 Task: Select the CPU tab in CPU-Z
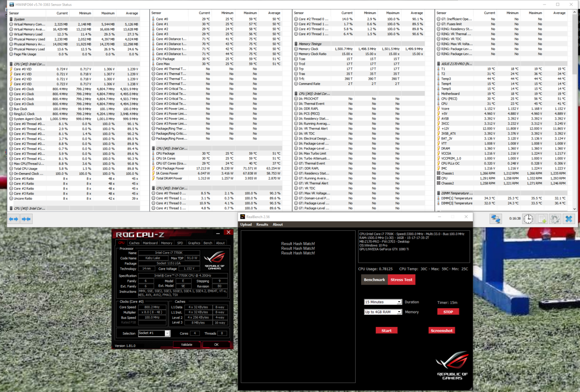pos(121,243)
